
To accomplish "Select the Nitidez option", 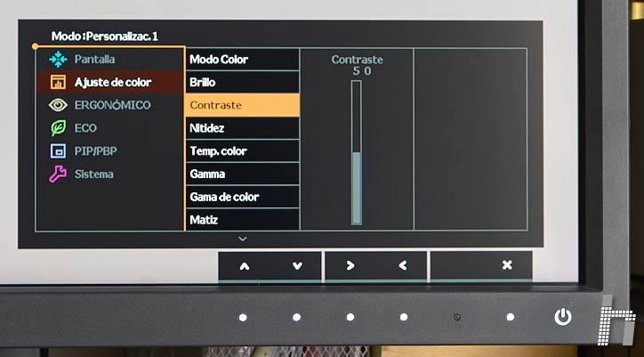I will [242, 128].
